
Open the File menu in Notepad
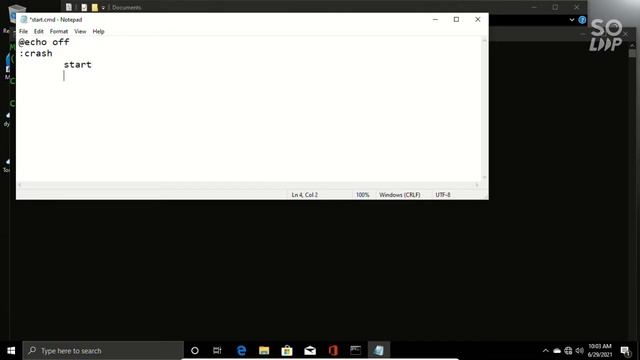pyautogui.click(x=23, y=31)
